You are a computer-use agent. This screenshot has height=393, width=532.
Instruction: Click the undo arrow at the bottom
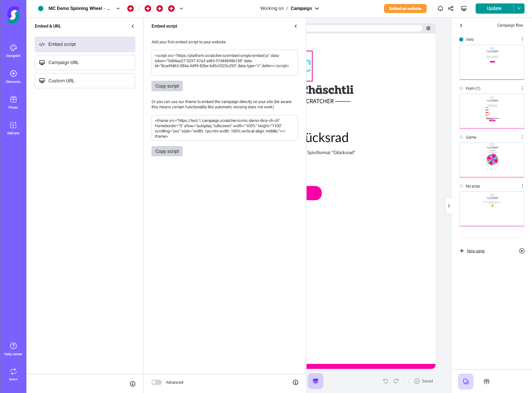pos(385,381)
